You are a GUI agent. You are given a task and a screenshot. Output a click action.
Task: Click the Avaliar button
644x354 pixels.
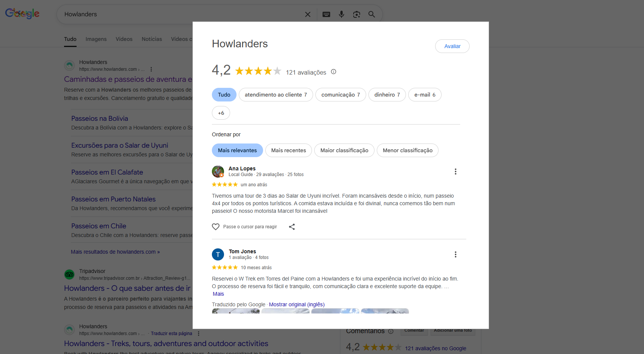(x=452, y=46)
